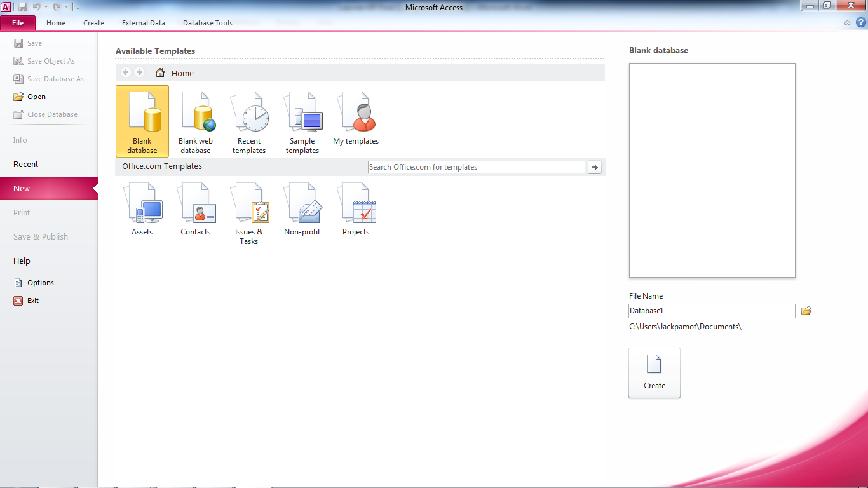Click Open in the File menu
This screenshot has width=868, height=488.
(x=30, y=97)
